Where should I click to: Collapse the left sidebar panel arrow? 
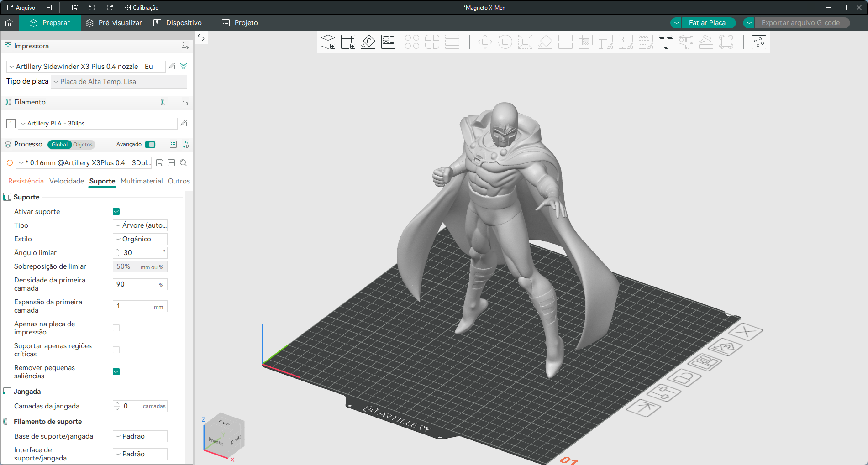(201, 37)
